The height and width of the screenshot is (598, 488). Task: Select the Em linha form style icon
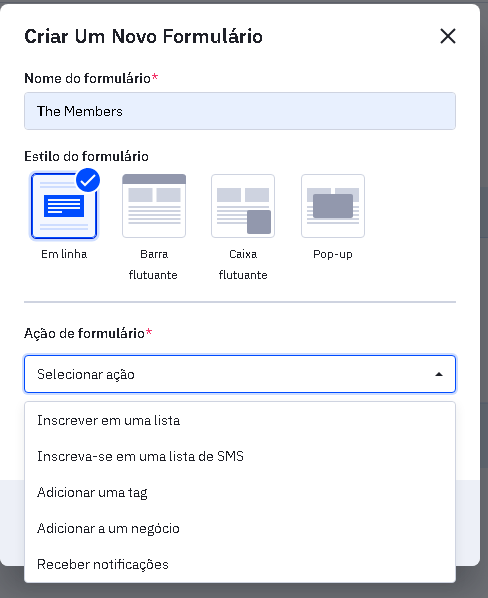[64, 206]
